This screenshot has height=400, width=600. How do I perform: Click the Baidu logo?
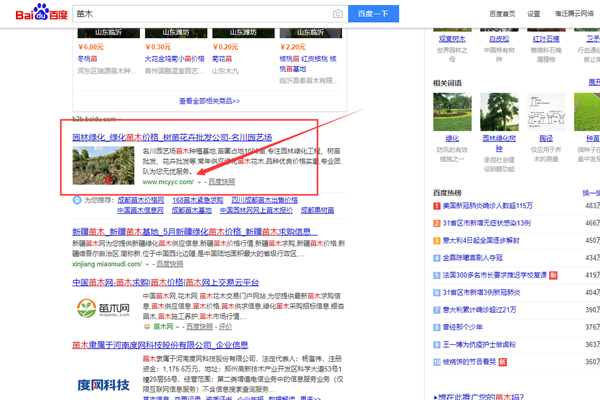coord(41,12)
